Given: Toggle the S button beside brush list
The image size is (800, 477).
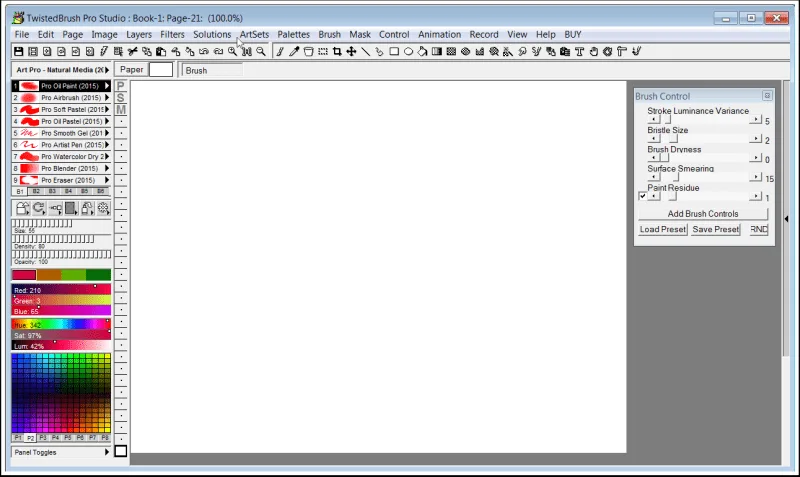Looking at the screenshot, I should [121, 97].
